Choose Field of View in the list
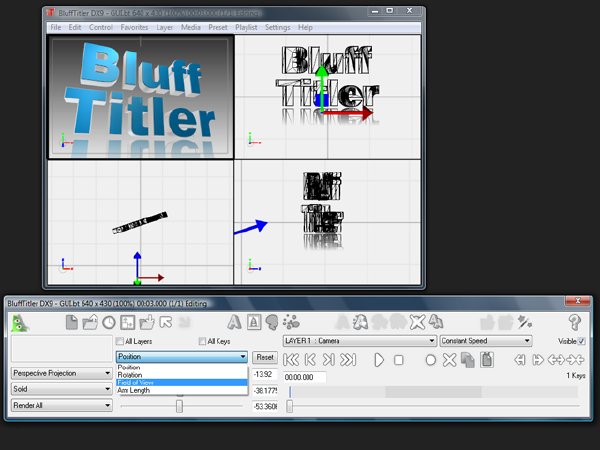The width and height of the screenshot is (600, 450). click(182, 383)
